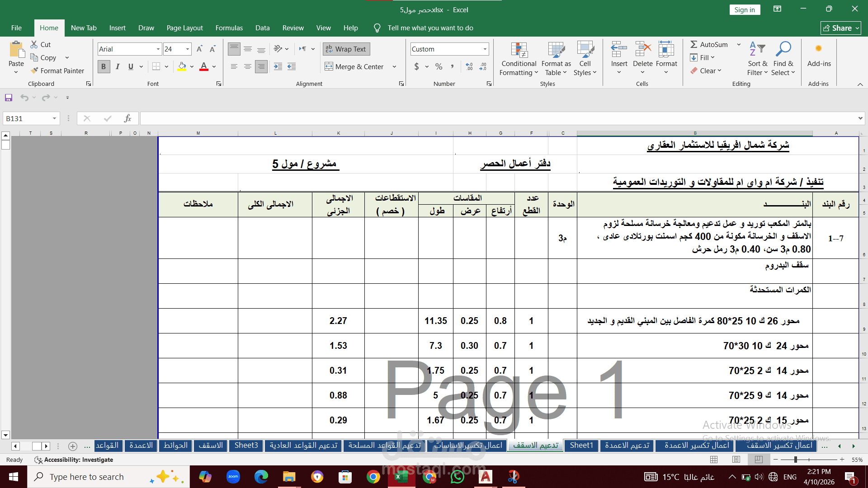Screen dimensions: 868x488
Task: Open the font size dropdown
Action: (188, 49)
